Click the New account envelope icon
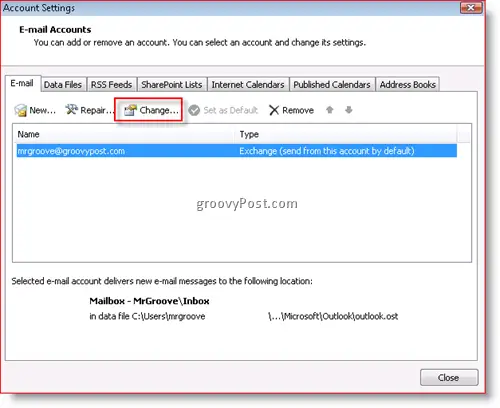The width and height of the screenshot is (500, 408). coord(20,110)
